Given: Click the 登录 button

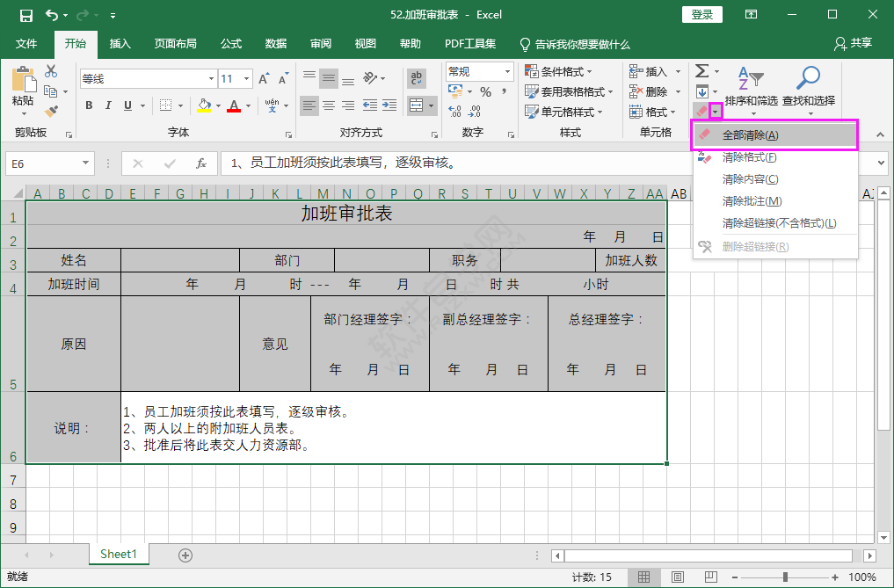Looking at the screenshot, I should [x=701, y=14].
